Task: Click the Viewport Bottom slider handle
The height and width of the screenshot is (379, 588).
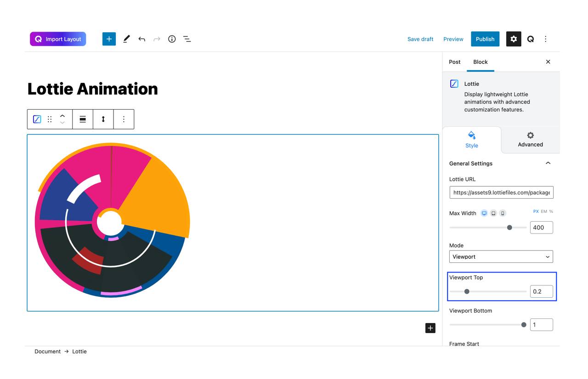Action: 524,325
